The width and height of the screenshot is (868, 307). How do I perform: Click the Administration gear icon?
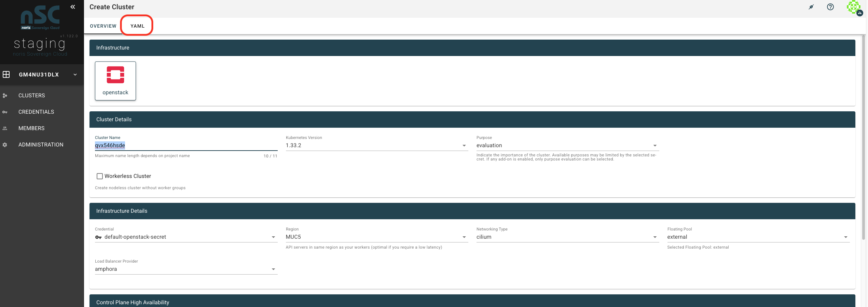pos(5,145)
